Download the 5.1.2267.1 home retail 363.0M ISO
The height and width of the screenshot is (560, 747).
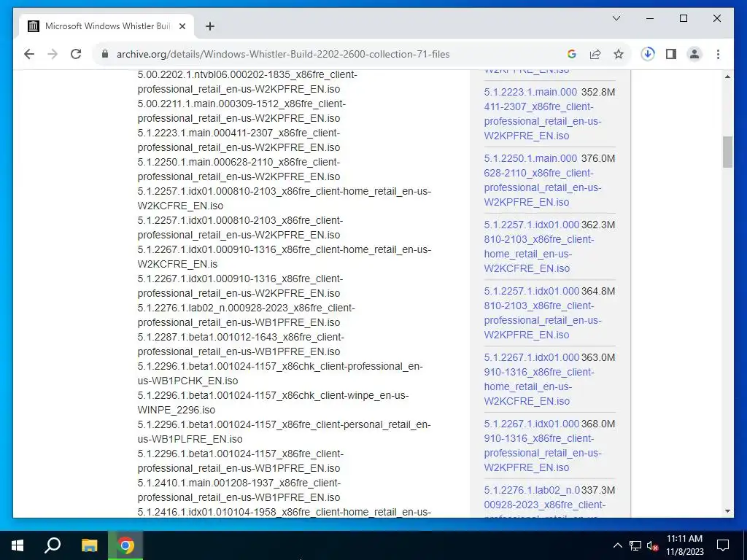pos(539,379)
